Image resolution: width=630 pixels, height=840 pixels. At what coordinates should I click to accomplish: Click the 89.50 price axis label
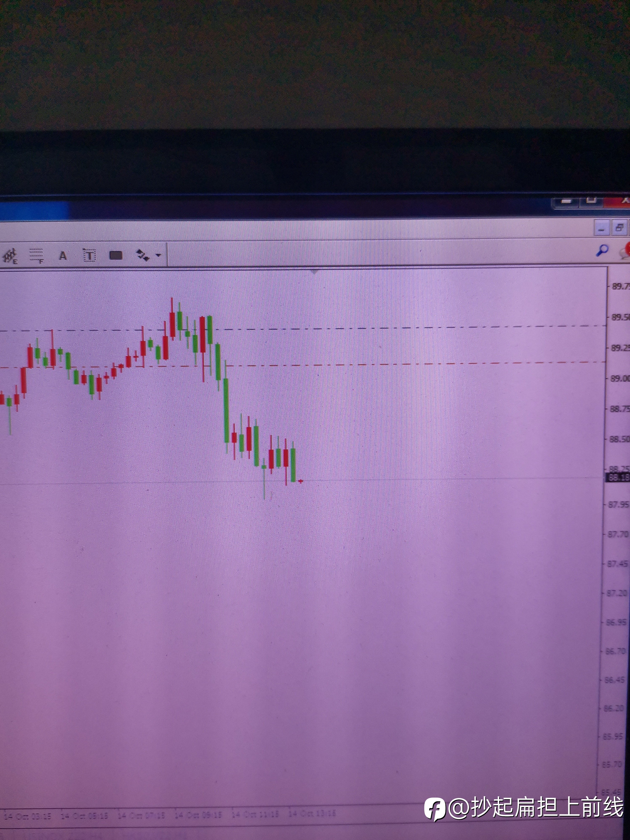click(621, 317)
